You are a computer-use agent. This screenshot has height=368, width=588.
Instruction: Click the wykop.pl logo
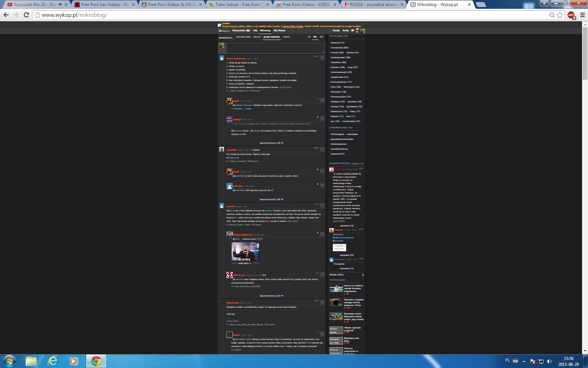(x=224, y=31)
